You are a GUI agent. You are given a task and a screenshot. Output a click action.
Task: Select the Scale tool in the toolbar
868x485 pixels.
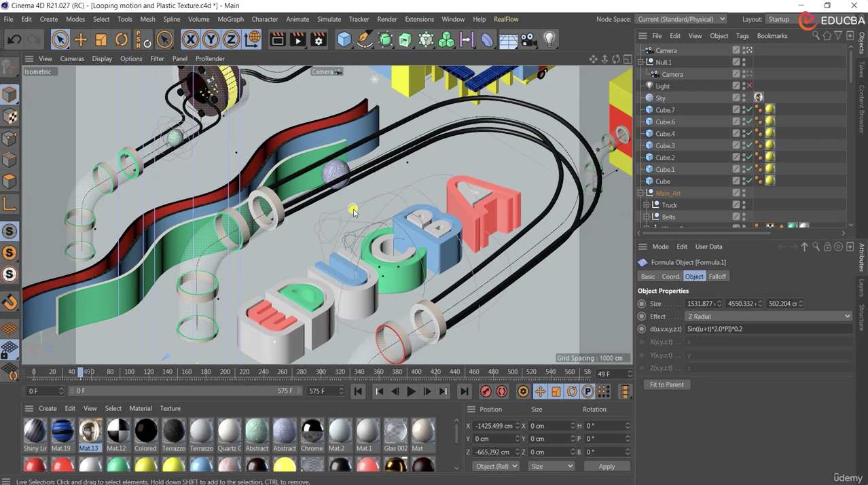[100, 39]
